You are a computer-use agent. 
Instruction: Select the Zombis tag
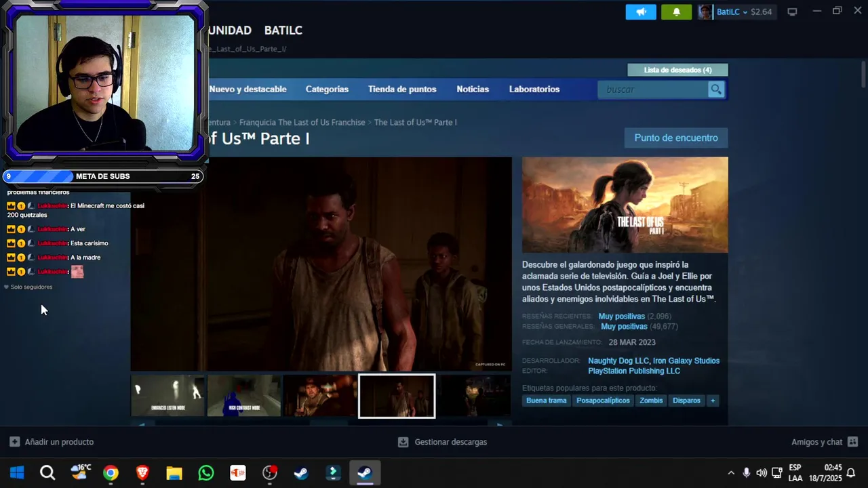[651, 401]
